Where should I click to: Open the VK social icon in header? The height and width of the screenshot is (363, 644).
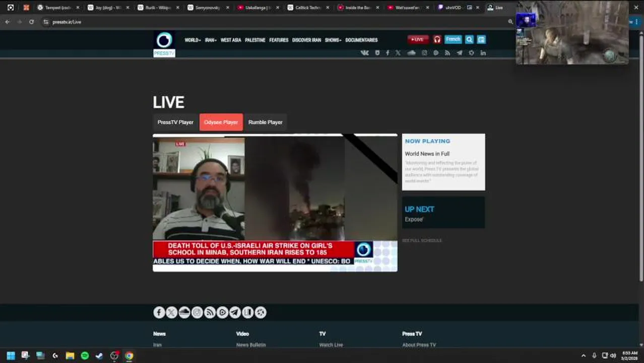point(365,53)
